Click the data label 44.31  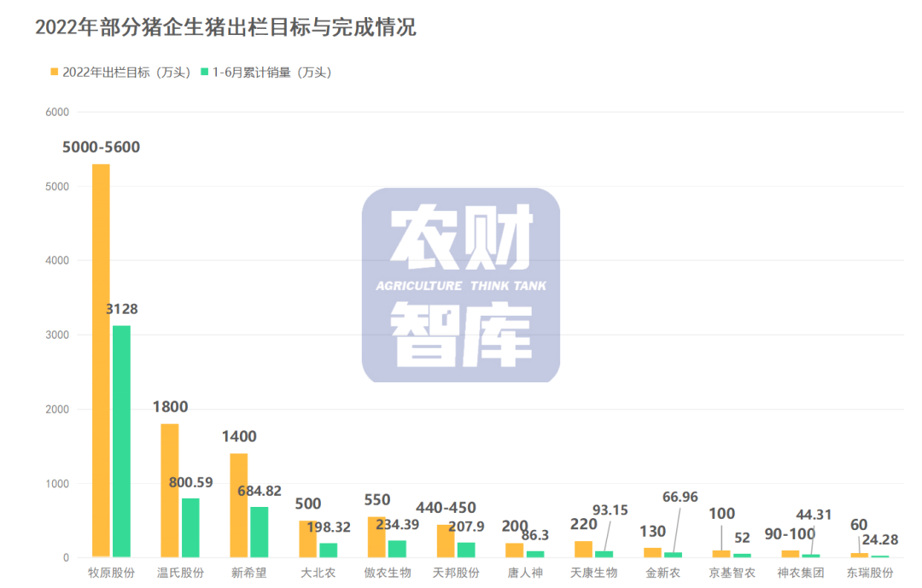tap(814, 515)
